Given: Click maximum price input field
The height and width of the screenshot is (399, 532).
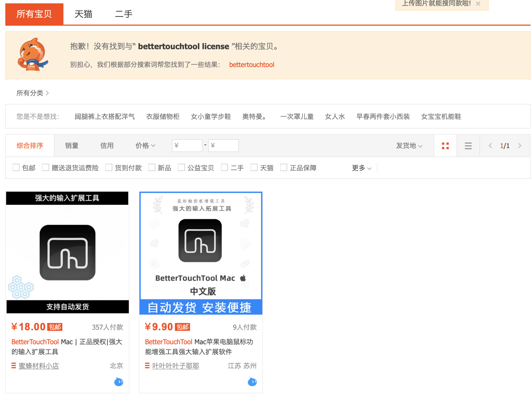Looking at the screenshot, I should 224,146.
